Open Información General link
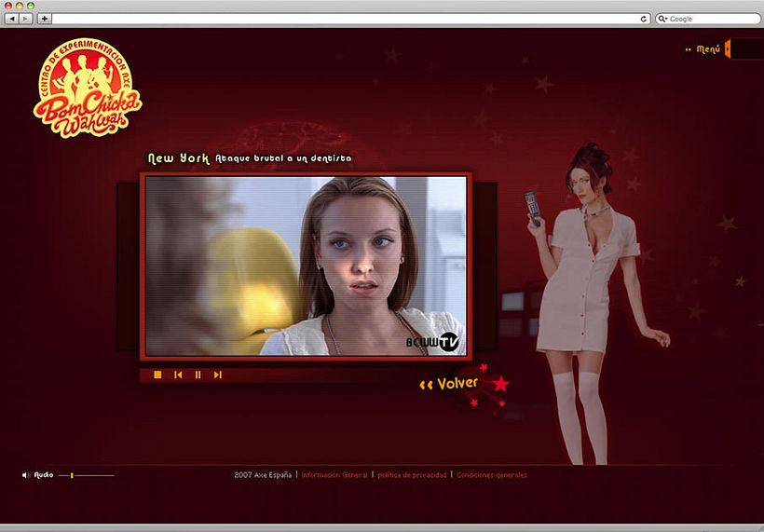 tap(334, 475)
